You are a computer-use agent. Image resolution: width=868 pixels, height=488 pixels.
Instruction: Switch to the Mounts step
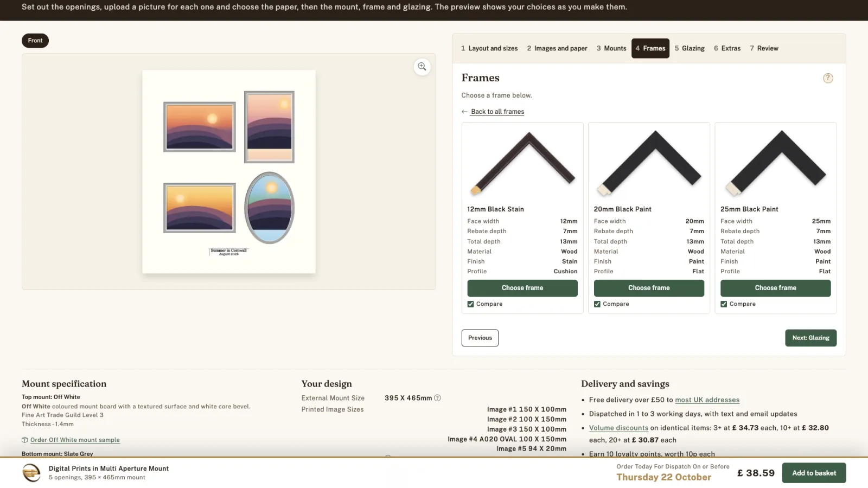point(611,48)
